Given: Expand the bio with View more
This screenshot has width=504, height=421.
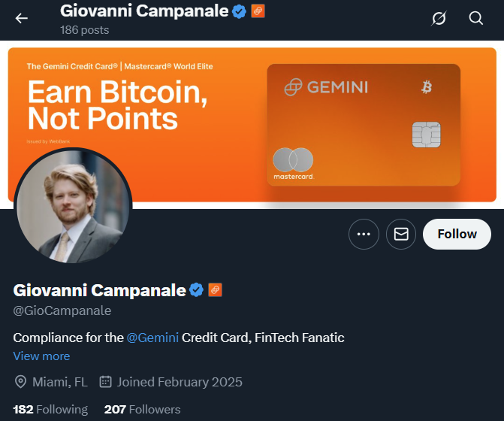Looking at the screenshot, I should pyautogui.click(x=41, y=356).
